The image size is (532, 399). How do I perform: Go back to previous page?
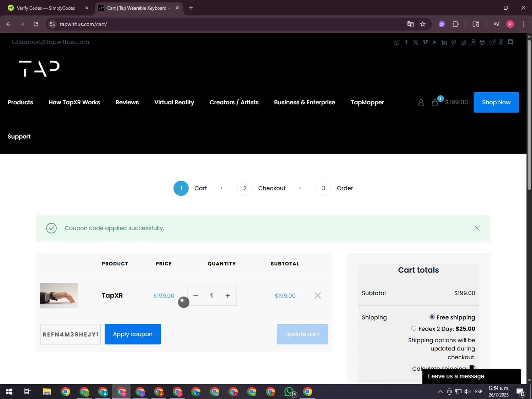pyautogui.click(x=9, y=24)
